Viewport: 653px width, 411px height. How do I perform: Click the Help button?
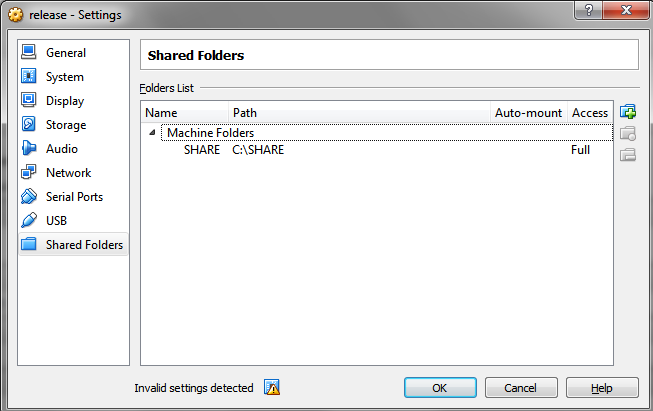(602, 388)
